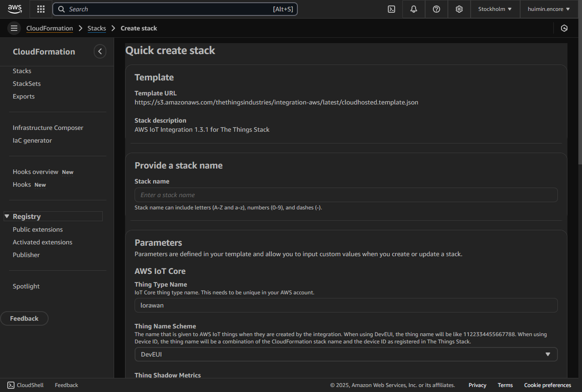This screenshot has height=392, width=582.
Task: Click the Stack name input field
Action: coord(346,195)
